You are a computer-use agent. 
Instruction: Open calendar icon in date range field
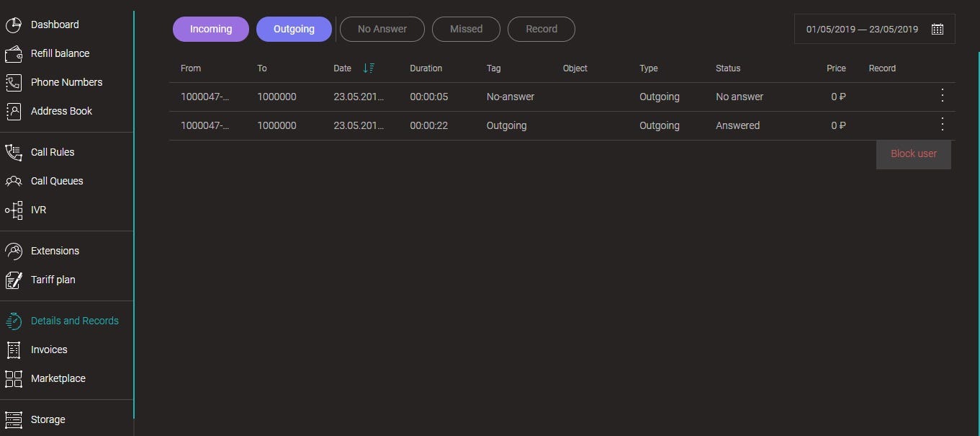tap(937, 30)
